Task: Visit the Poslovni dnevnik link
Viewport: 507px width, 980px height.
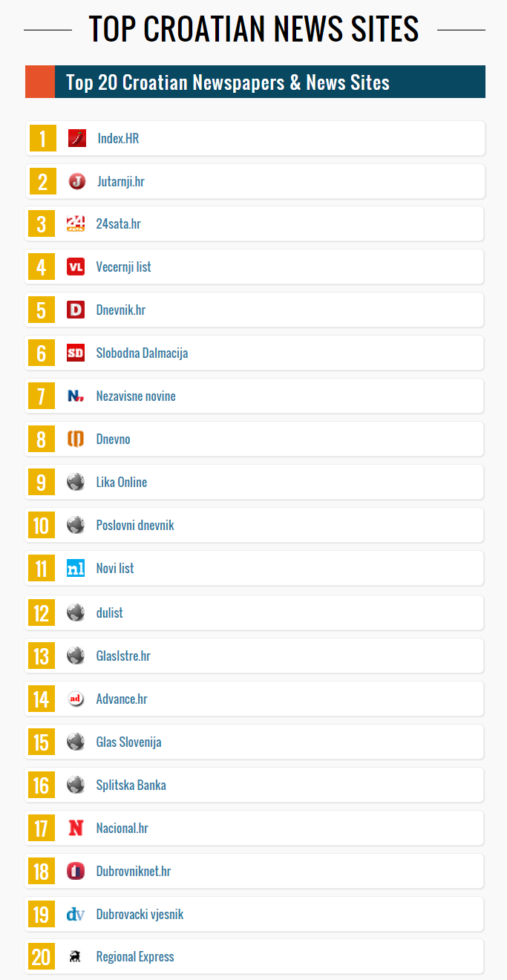Action: pos(135,525)
